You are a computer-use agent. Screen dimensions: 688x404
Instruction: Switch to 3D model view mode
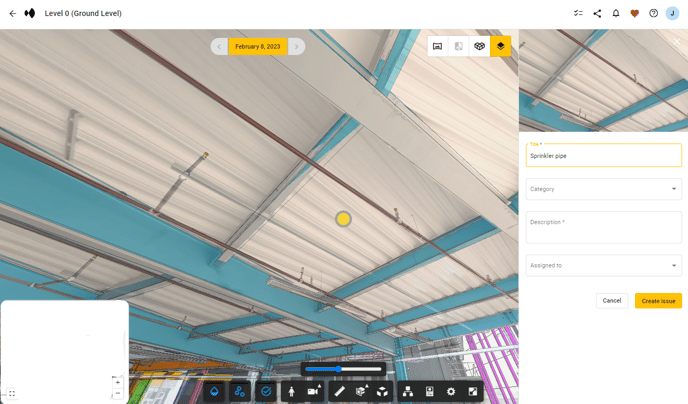pos(480,46)
